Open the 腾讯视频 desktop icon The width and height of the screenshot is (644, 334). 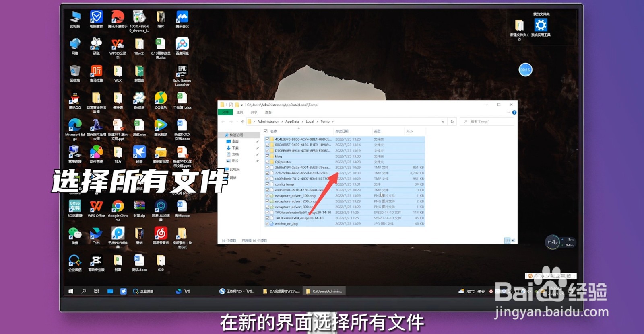pyautogui.click(x=161, y=127)
